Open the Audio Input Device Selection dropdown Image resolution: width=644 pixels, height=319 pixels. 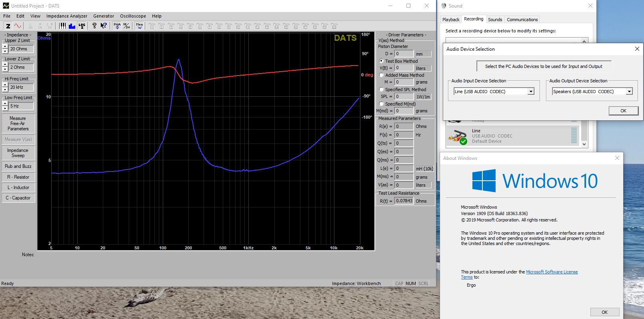coord(531,92)
